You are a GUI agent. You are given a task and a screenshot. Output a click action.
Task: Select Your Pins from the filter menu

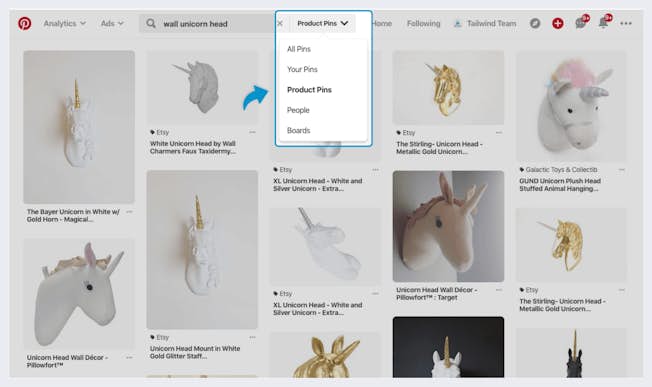[302, 69]
